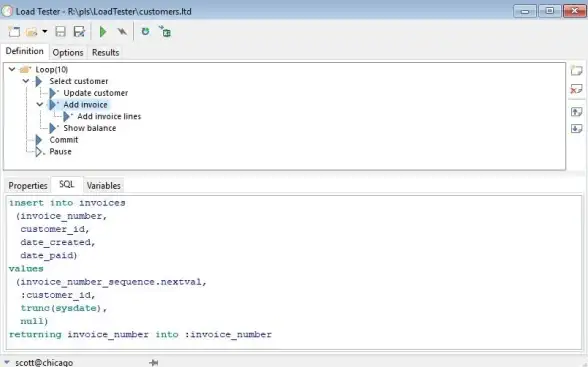The height and width of the screenshot is (367, 588).
Task: Collapse the Add invoice tree node
Action: [x=40, y=104]
